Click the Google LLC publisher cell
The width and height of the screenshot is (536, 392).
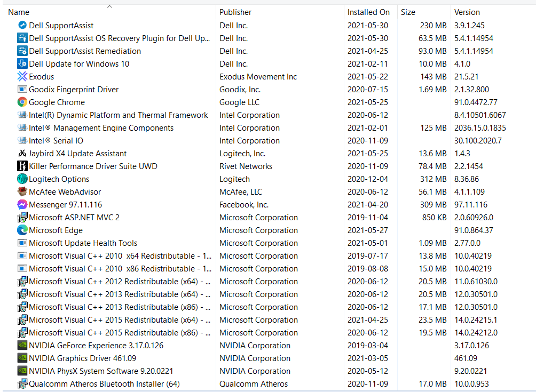point(239,102)
